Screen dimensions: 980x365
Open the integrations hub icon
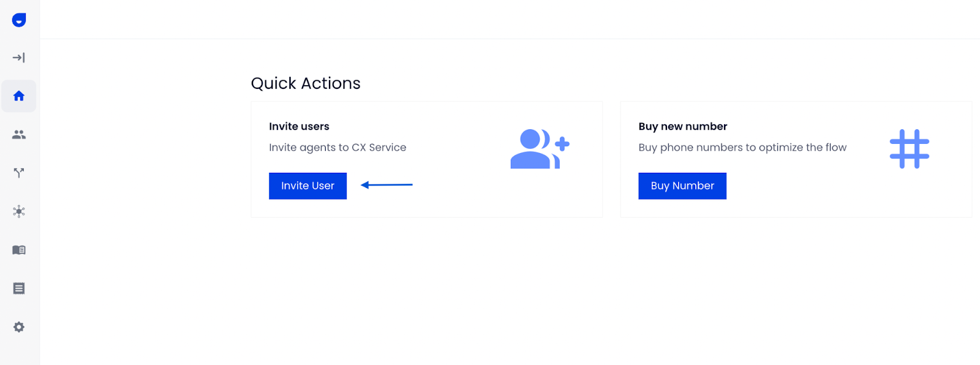click(19, 212)
